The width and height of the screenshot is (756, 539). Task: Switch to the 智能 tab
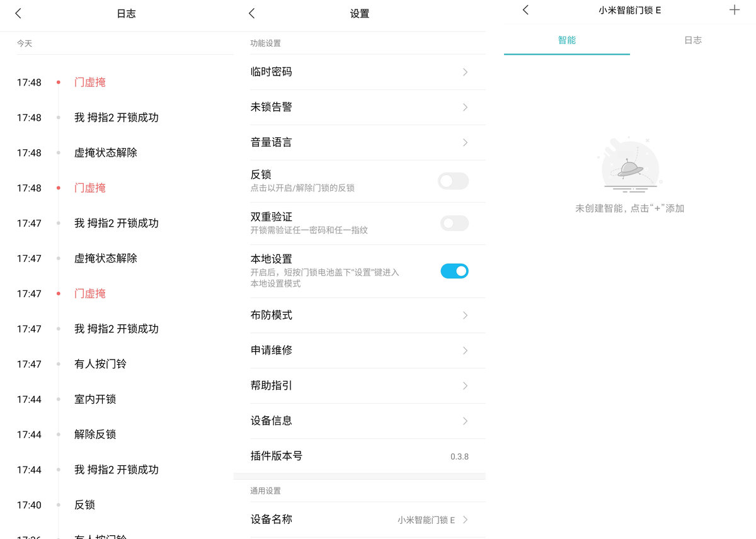pos(567,40)
